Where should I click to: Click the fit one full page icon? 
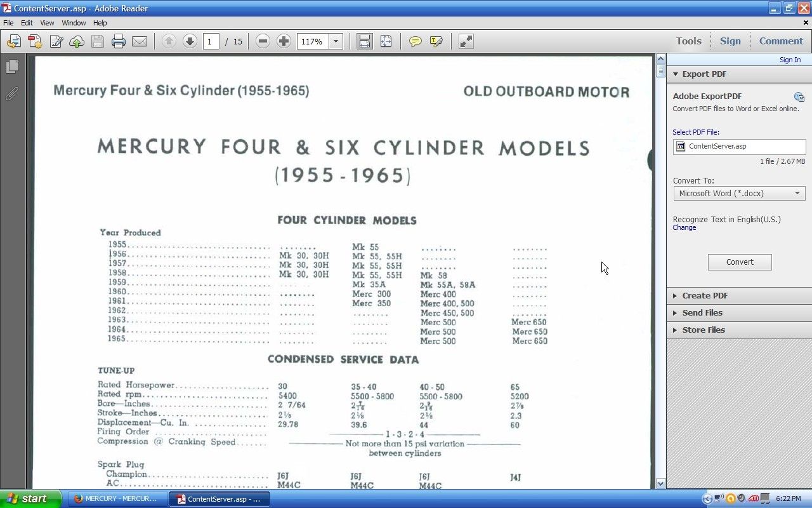coord(386,41)
